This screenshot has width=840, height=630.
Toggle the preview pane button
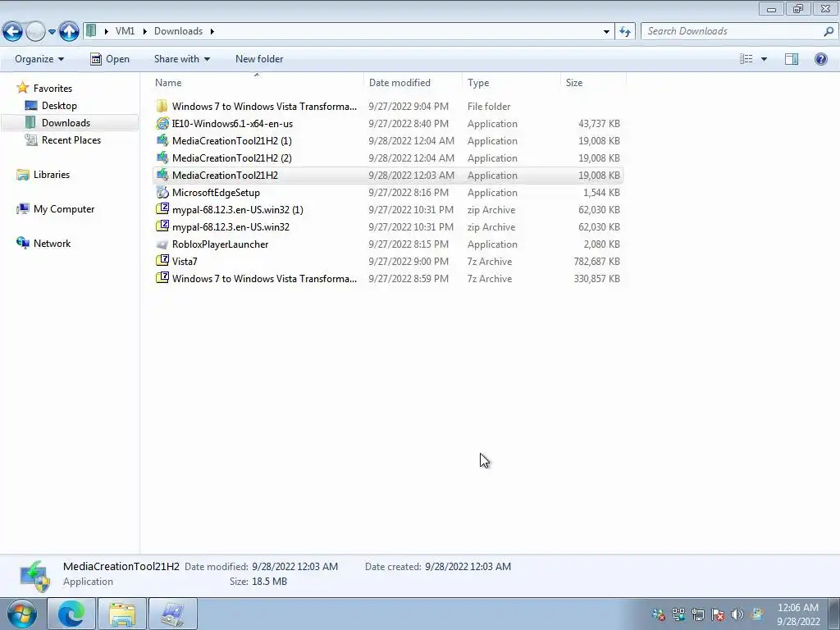coord(792,59)
